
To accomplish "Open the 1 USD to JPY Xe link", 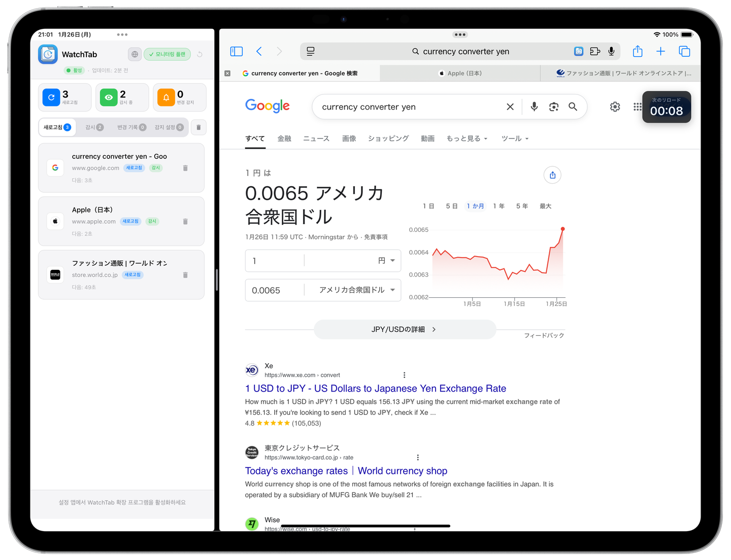I will (376, 389).
